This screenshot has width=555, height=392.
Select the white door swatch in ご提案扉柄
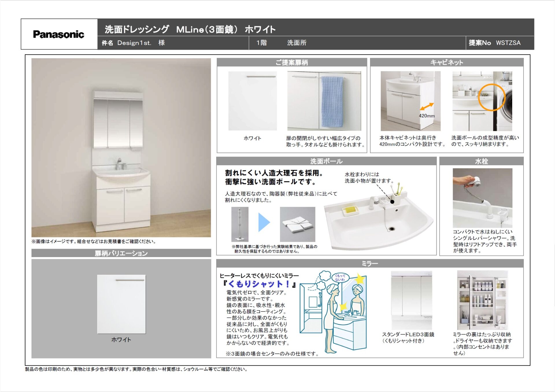coord(253,101)
